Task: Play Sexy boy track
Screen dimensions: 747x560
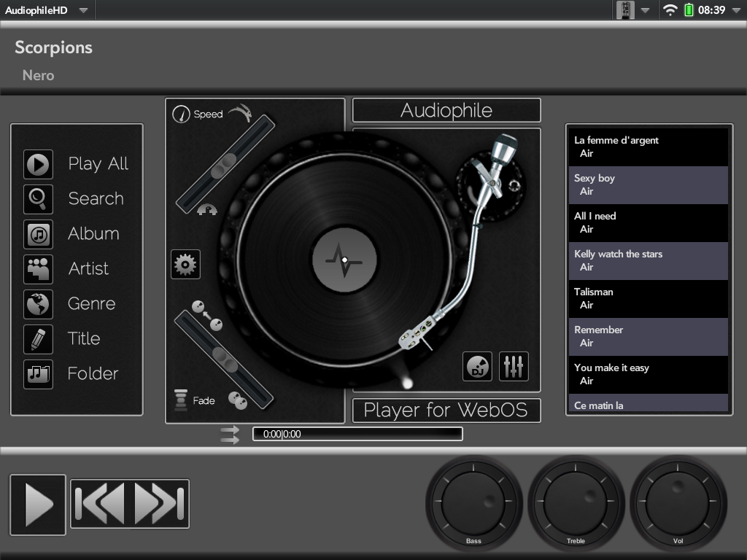Action: coord(649,185)
